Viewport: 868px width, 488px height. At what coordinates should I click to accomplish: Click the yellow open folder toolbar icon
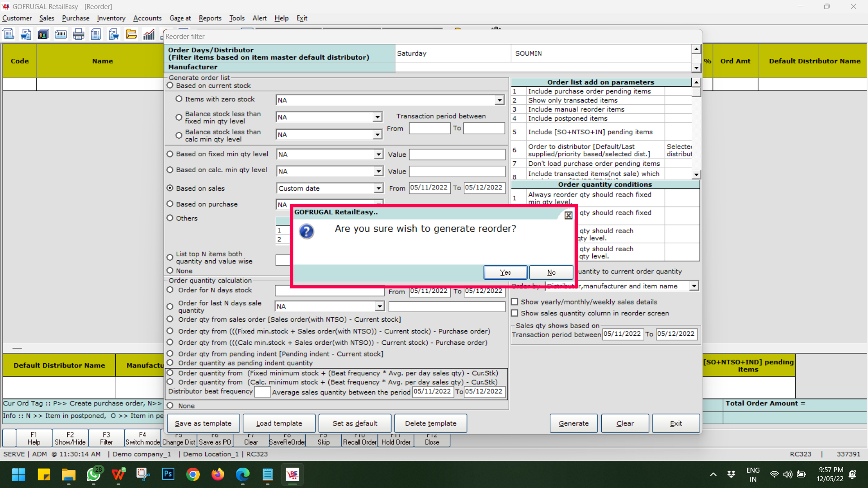pos(131,34)
